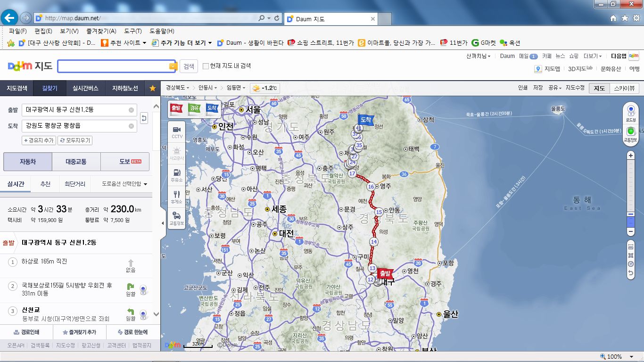Zoom in with the plus button
The image size is (644, 362).
(x=631, y=155)
